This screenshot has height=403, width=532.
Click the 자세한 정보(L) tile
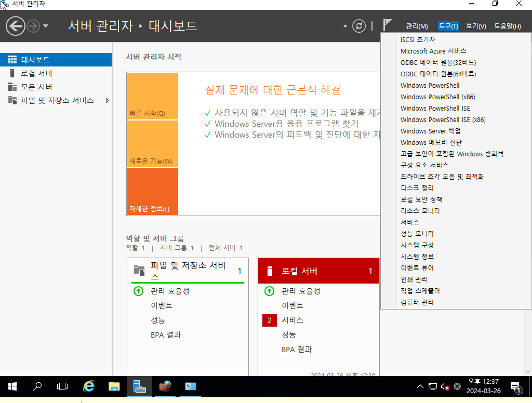pos(153,192)
